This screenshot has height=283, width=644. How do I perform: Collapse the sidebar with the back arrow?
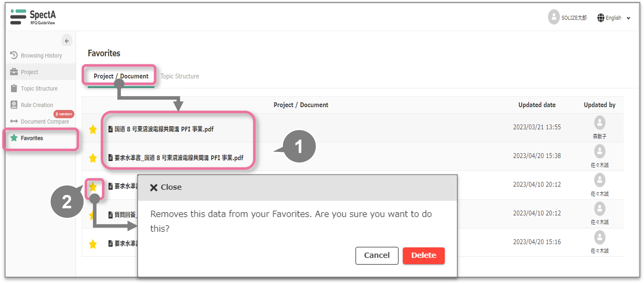click(67, 41)
